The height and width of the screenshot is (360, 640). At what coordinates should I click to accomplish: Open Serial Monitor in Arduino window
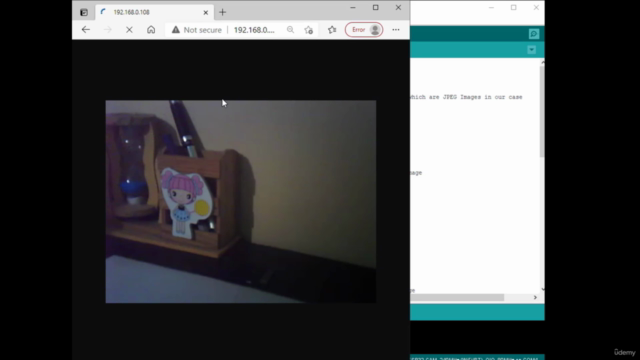coord(533,34)
